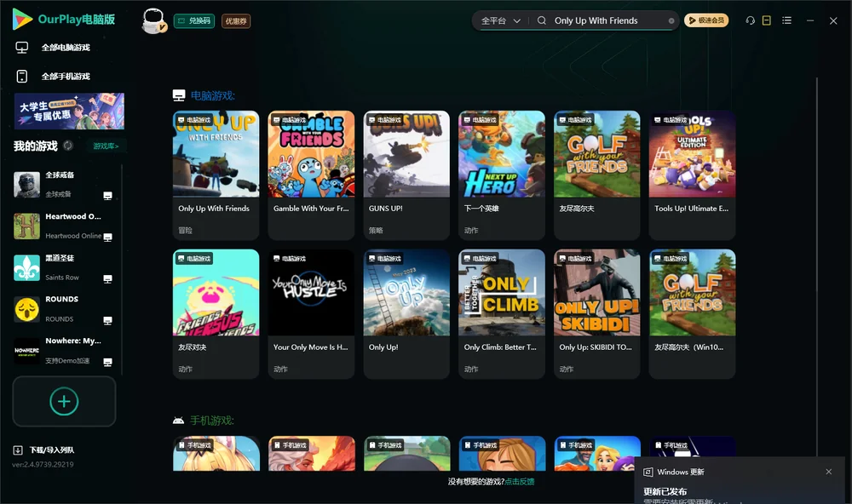Open the 下一个英雄 Next Up Hero card
The height and width of the screenshot is (504, 852).
(x=502, y=175)
